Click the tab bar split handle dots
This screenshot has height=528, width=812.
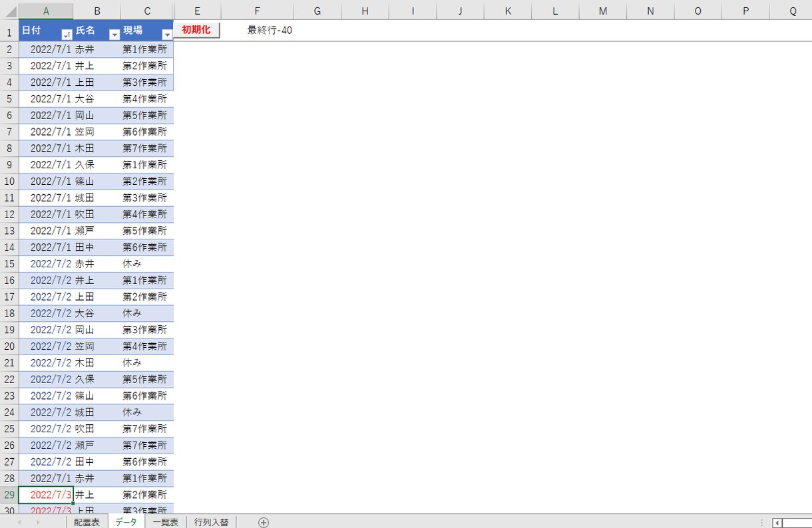click(x=761, y=523)
